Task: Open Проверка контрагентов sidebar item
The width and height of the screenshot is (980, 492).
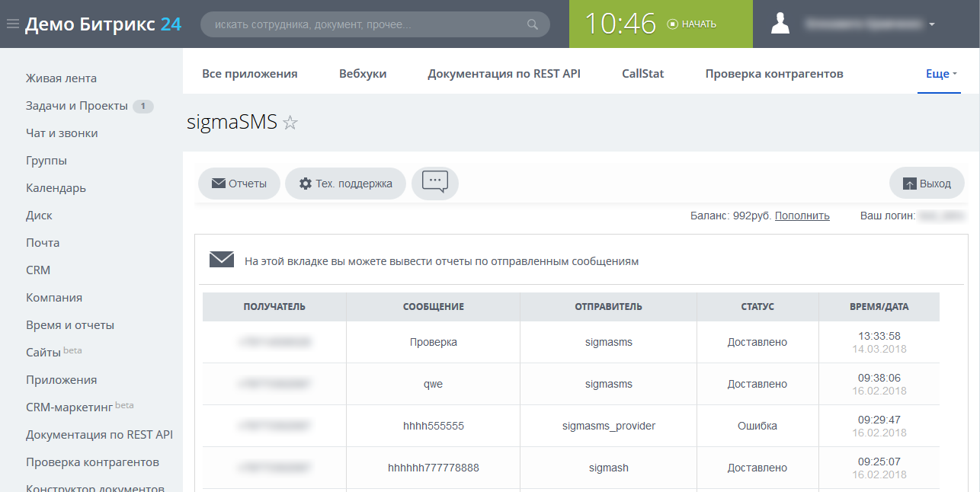Action: coord(92,462)
